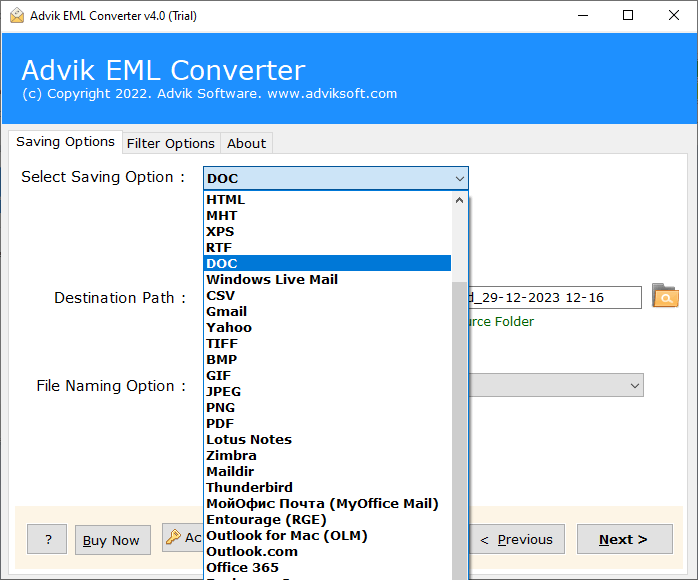Click the Previous button
699x582 pixels.
(516, 539)
